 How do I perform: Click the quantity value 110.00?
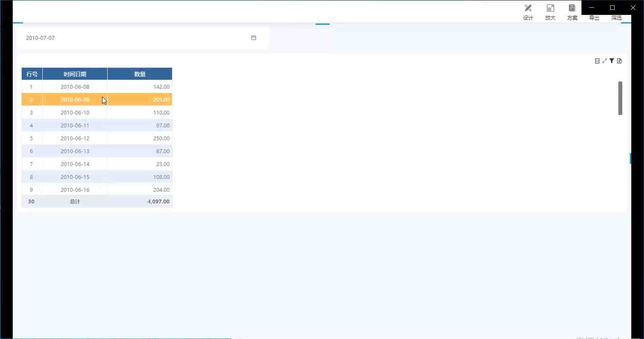[161, 113]
